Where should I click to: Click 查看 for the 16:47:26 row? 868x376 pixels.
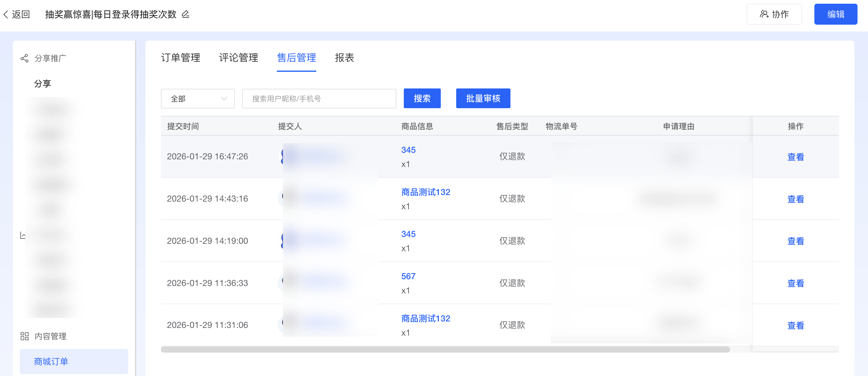click(795, 157)
